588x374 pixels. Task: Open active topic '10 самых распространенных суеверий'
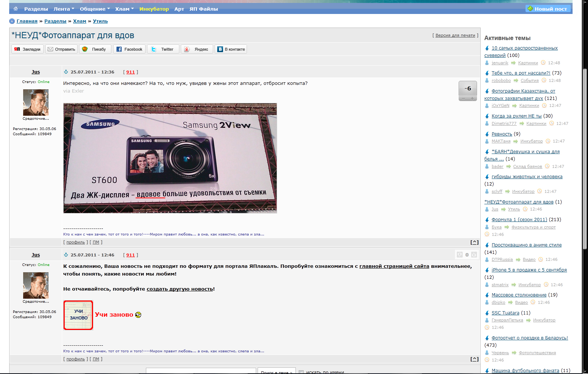[x=521, y=52]
